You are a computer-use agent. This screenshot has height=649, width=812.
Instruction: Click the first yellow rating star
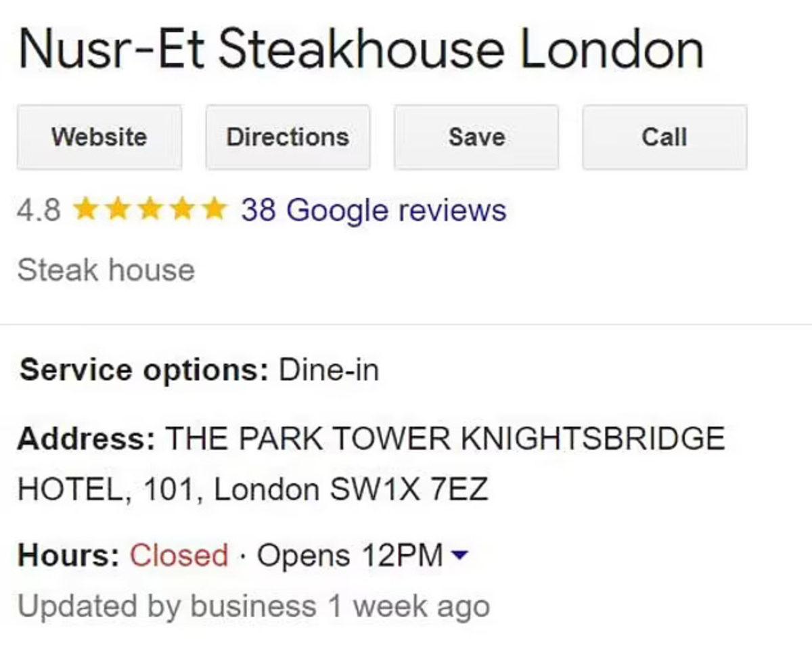click(86, 209)
